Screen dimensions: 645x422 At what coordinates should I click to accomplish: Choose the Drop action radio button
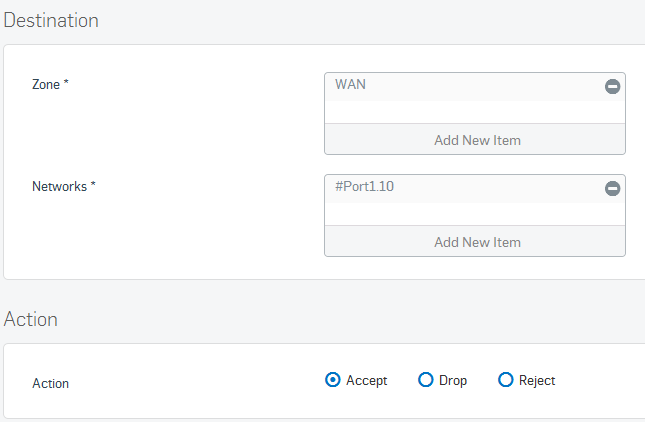pyautogui.click(x=425, y=380)
